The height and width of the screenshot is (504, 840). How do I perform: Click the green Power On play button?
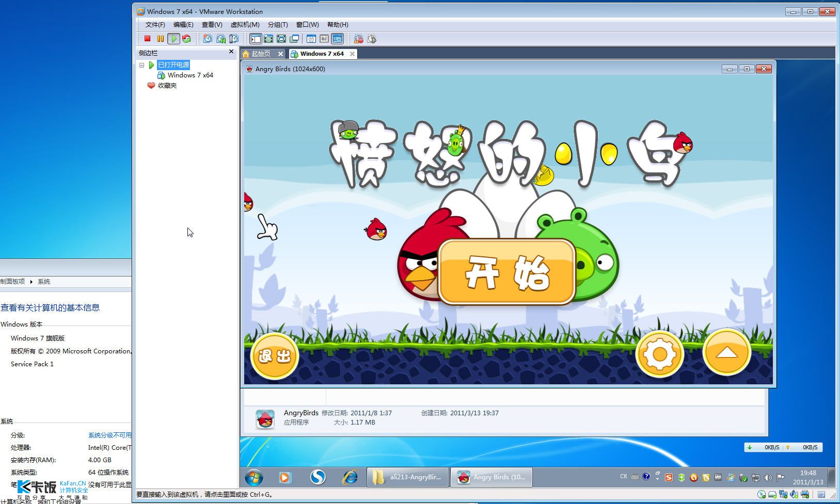(x=174, y=39)
